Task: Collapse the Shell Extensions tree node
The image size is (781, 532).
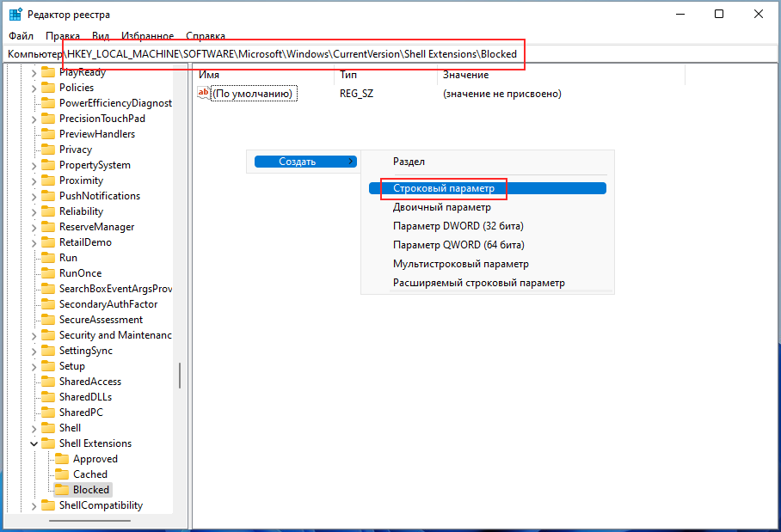Action: click(34, 443)
